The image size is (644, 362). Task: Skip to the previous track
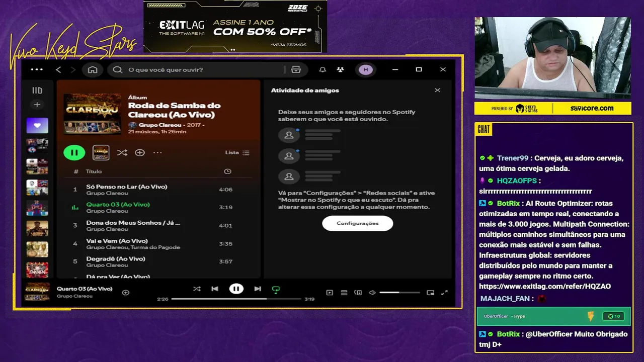[x=215, y=289]
